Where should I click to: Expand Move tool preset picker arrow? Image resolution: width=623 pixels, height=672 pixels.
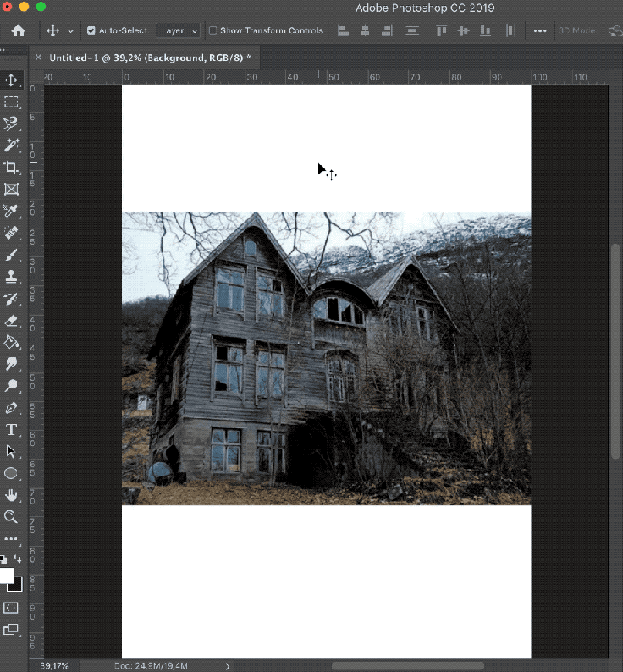point(70,30)
